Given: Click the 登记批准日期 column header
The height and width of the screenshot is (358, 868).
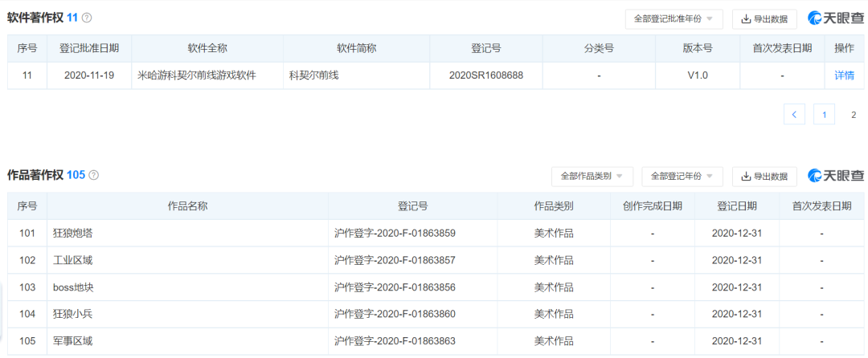Looking at the screenshot, I should pyautogui.click(x=89, y=48).
